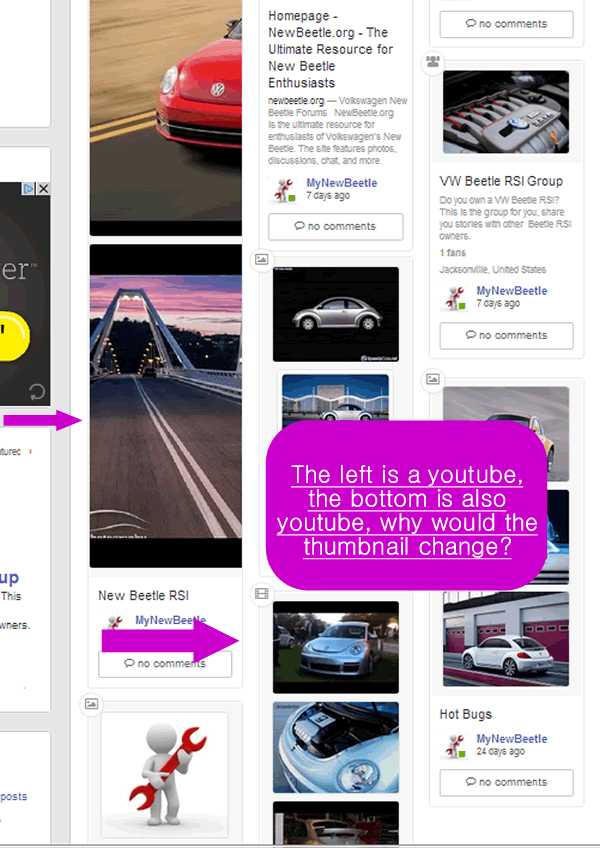Click image post type icon on Hot Bugs card

[x=433, y=379]
